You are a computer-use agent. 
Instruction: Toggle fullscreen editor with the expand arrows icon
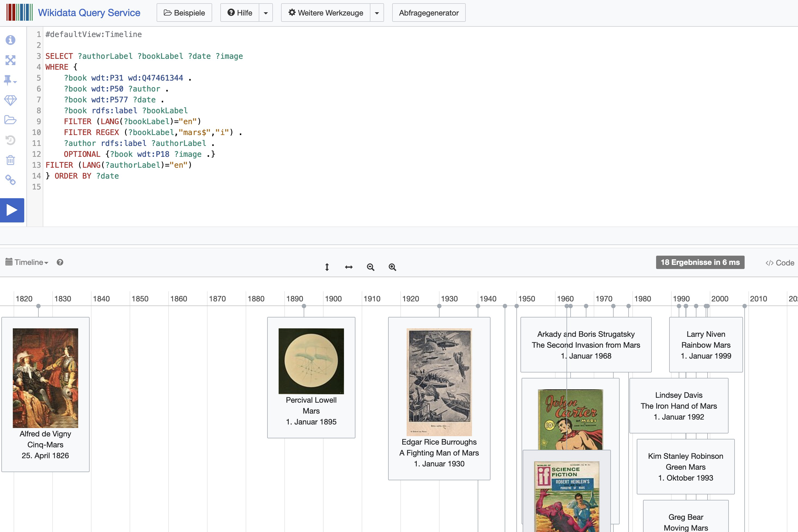pyautogui.click(x=11, y=60)
